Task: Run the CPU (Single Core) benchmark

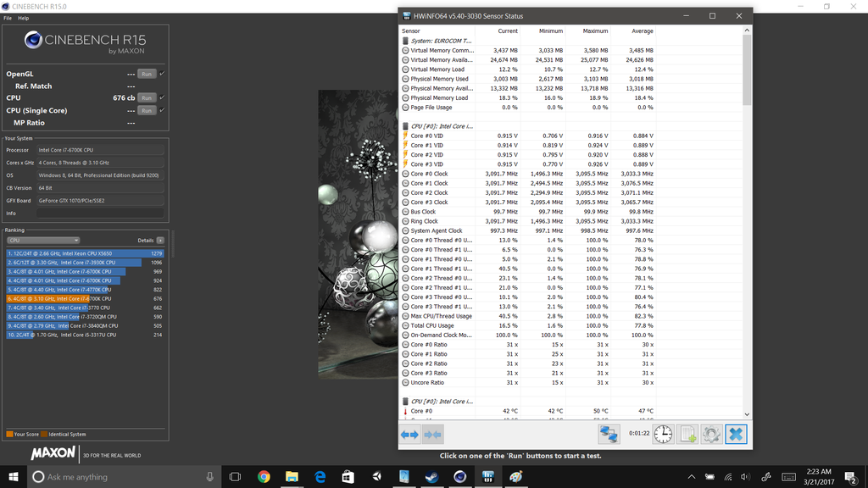Action: 146,111
